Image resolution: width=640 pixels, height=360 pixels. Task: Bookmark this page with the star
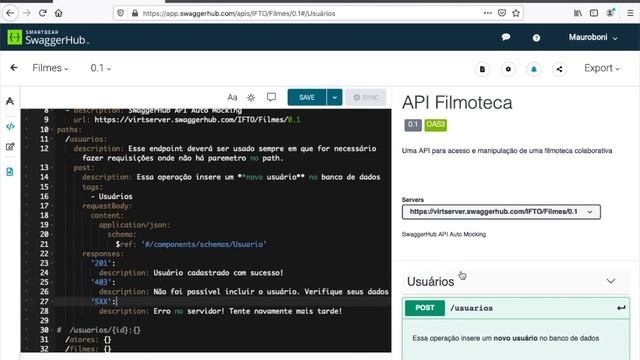click(516, 13)
